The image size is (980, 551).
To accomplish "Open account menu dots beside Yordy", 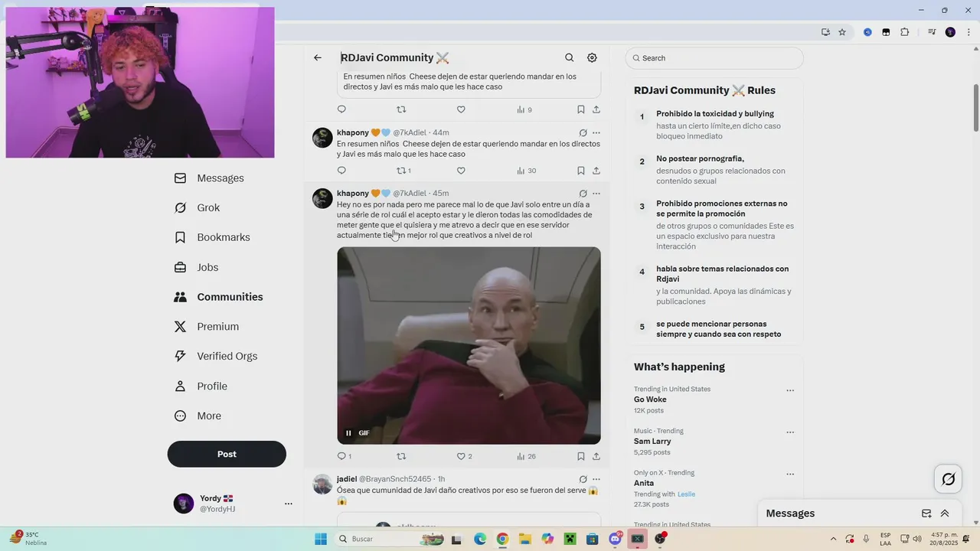I will (289, 504).
